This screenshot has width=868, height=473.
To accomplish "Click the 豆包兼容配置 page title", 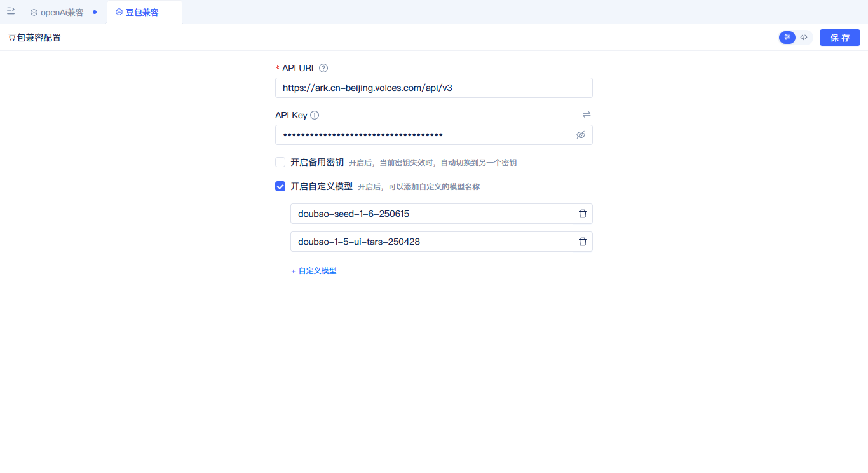I will 34,38.
